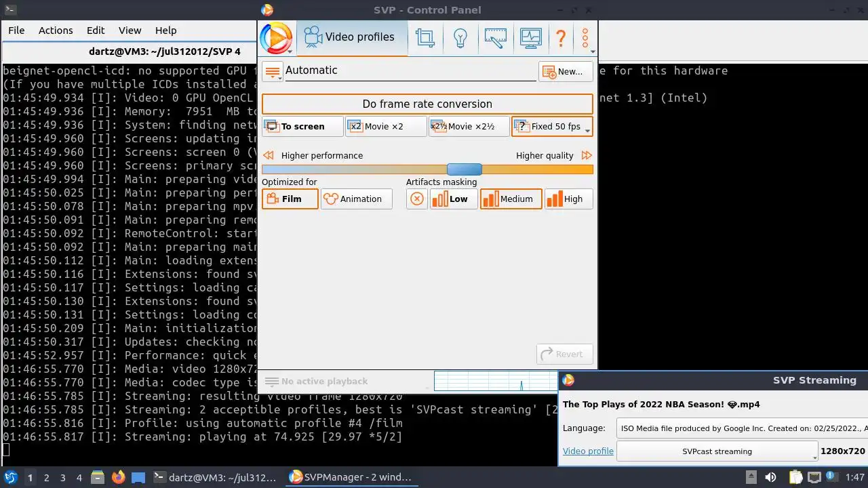Open the performance monitor screen icon

[x=530, y=37]
